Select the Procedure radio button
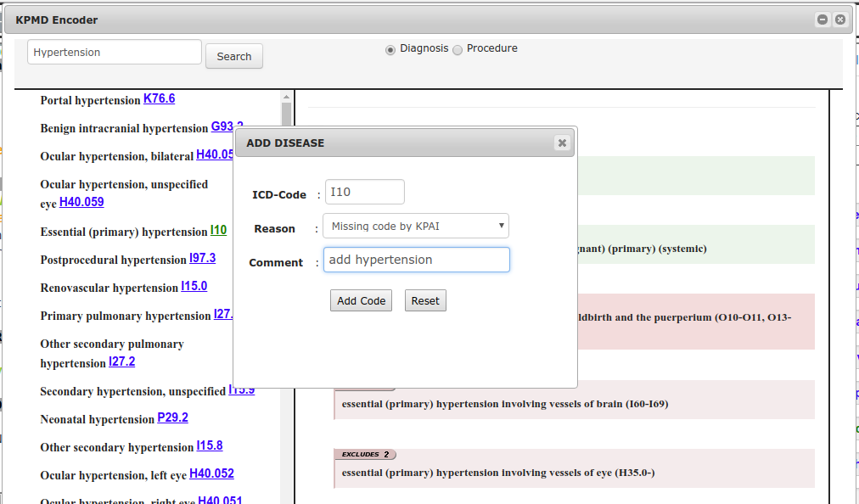This screenshot has width=859, height=504. click(458, 49)
